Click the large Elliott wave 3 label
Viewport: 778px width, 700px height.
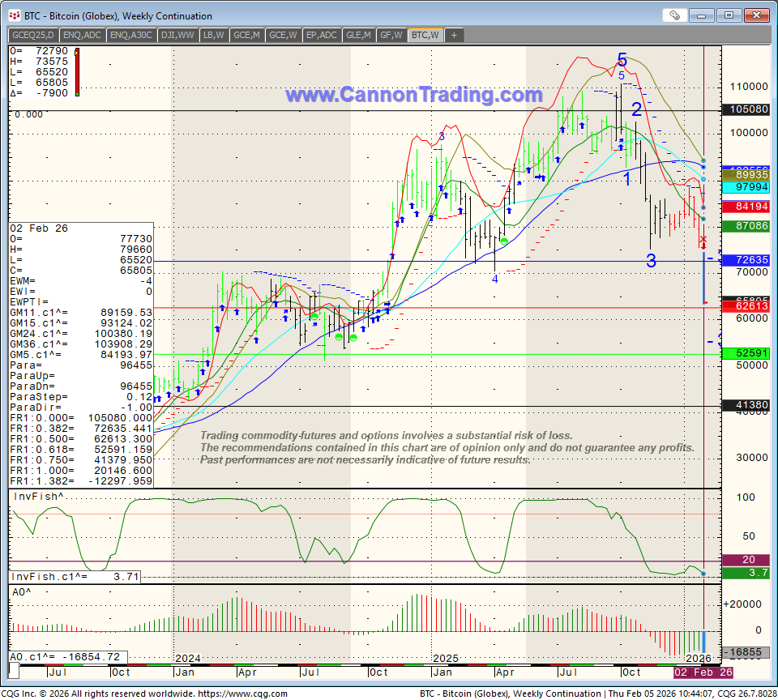click(x=651, y=261)
